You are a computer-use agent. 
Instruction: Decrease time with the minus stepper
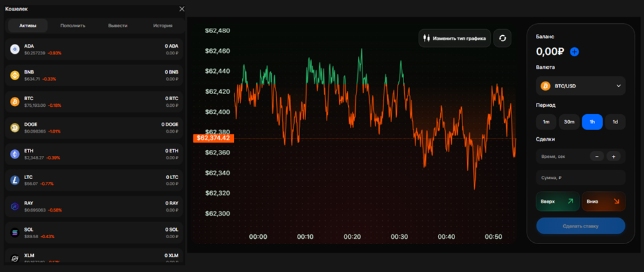coord(596,157)
